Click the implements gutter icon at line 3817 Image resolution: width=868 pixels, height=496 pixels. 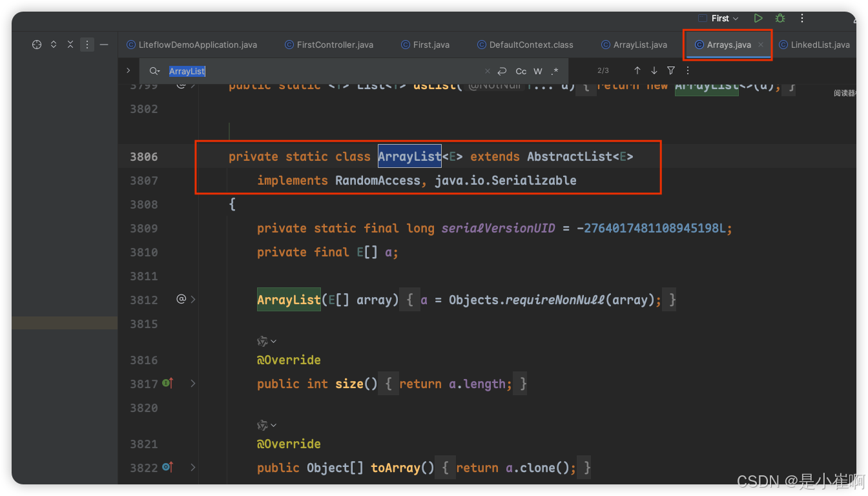(x=168, y=383)
